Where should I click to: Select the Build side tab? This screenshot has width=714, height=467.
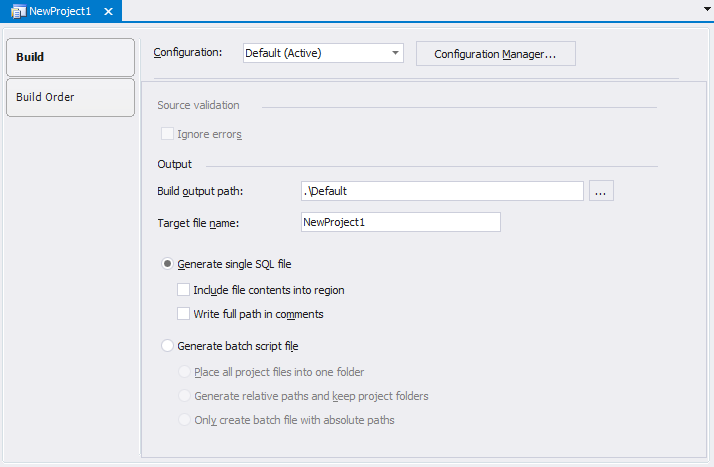click(x=71, y=57)
